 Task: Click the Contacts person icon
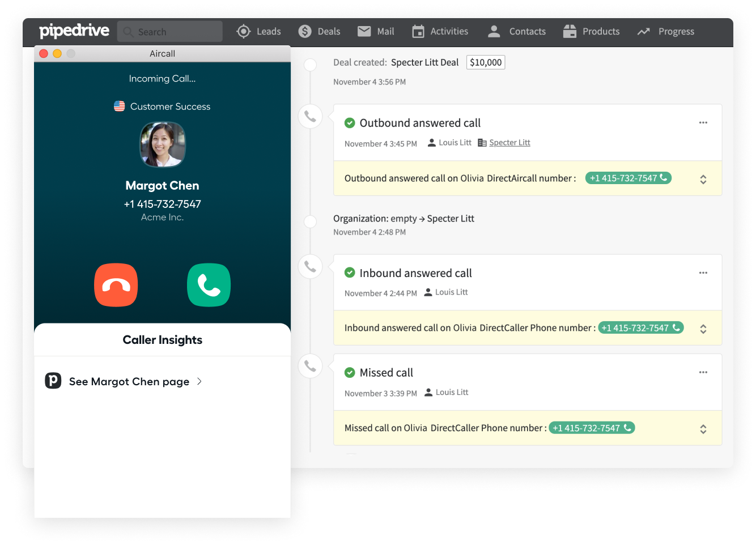point(494,32)
